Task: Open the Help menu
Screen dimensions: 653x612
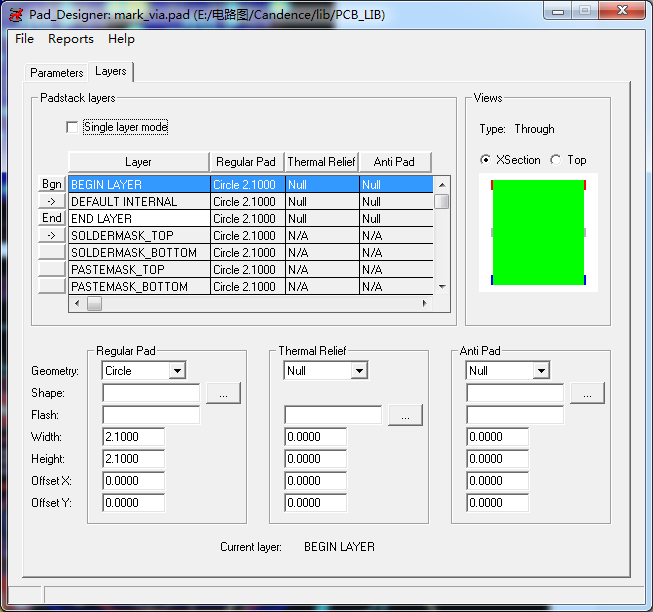Action: tap(121, 39)
